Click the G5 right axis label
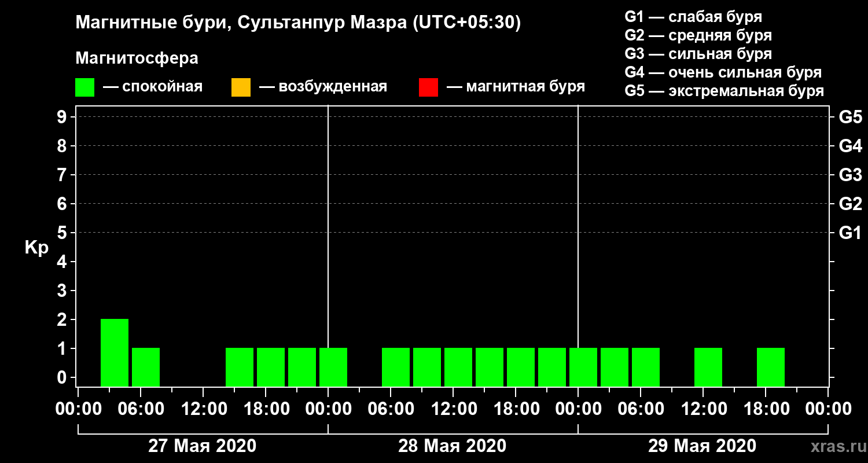 (x=851, y=117)
